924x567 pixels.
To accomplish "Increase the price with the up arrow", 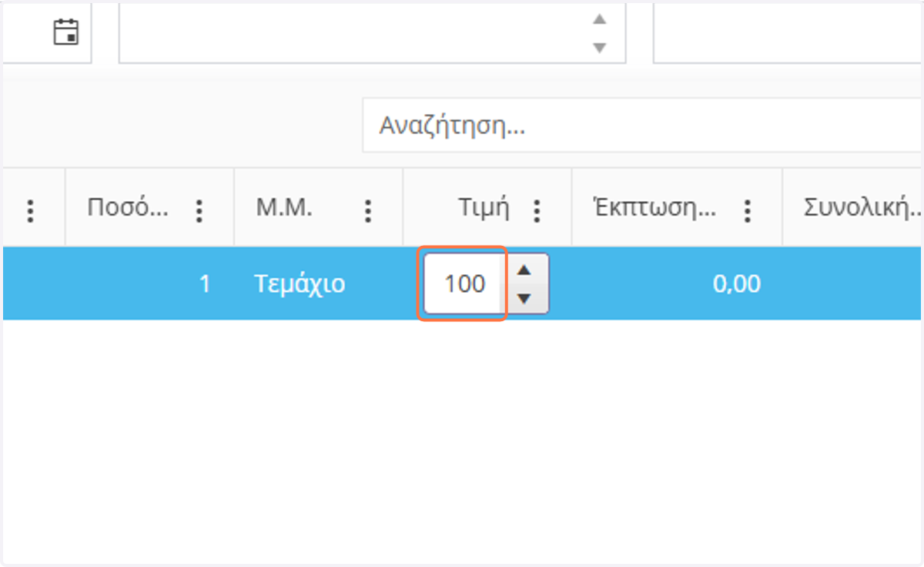I will click(524, 270).
